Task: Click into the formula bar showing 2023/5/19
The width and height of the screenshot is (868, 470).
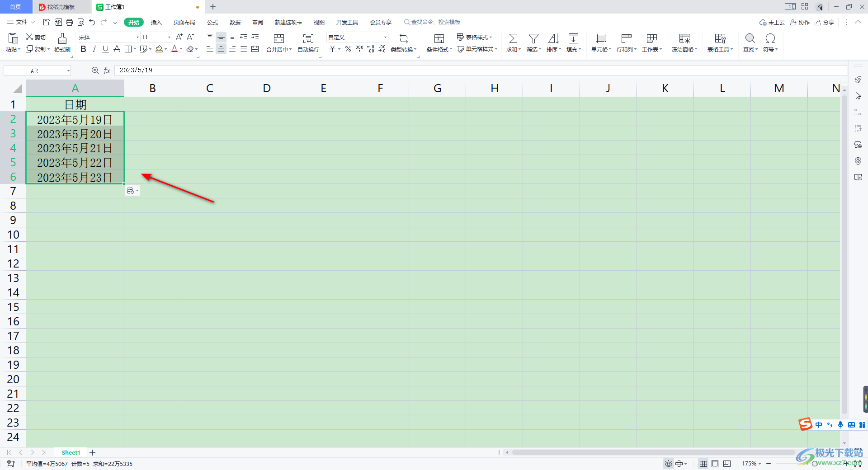Action: [480, 70]
